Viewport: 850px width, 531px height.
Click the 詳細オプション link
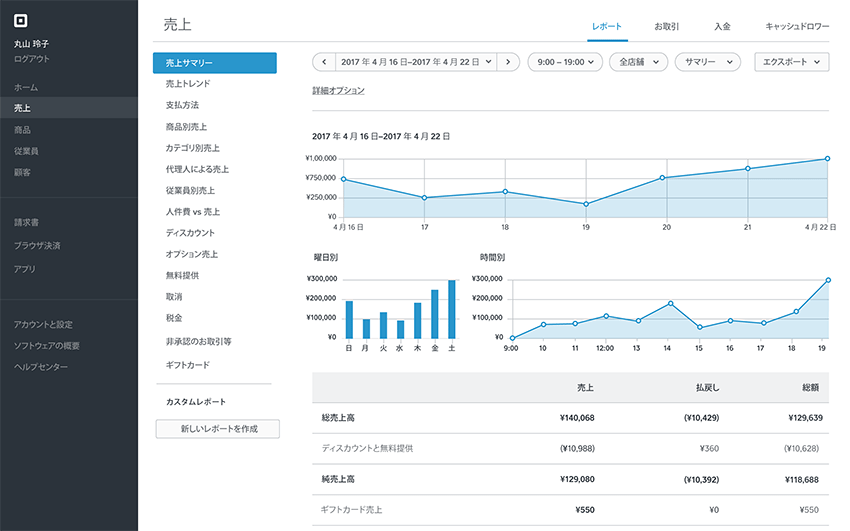(x=338, y=91)
